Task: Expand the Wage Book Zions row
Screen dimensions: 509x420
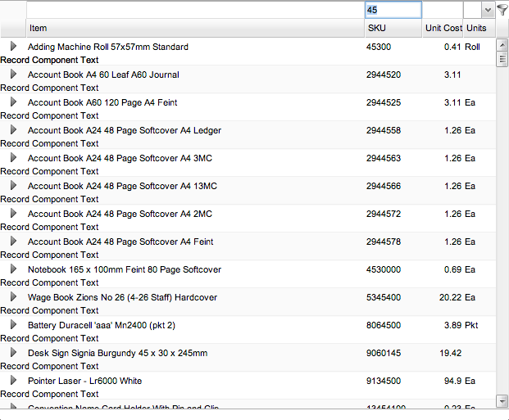Action: 13,297
